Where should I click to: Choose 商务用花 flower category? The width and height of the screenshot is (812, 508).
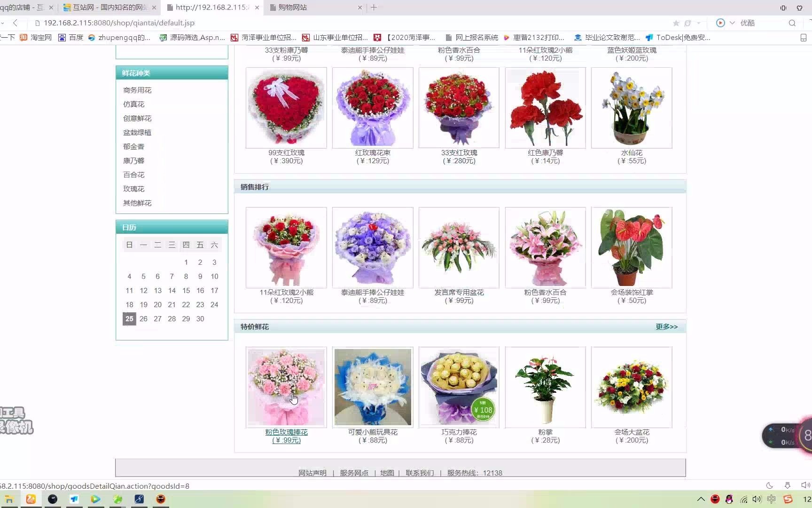pyautogui.click(x=137, y=90)
